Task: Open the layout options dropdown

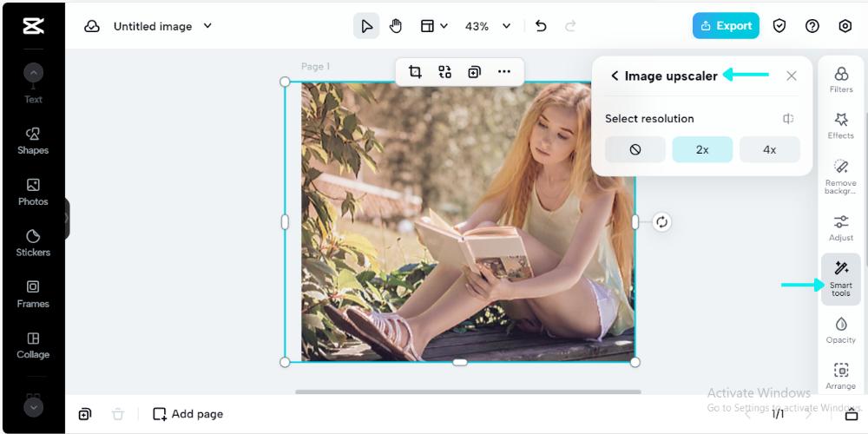Action: click(434, 26)
